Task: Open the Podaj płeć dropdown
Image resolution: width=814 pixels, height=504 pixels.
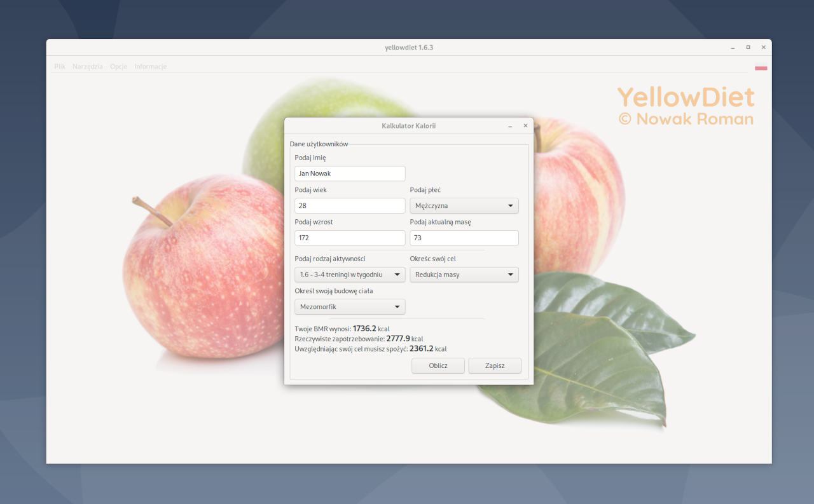Action: click(464, 205)
